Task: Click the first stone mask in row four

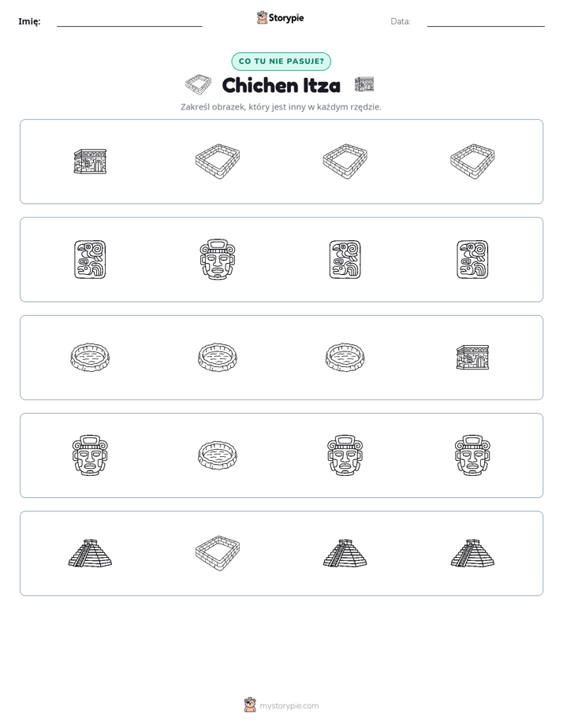Action: click(90, 455)
